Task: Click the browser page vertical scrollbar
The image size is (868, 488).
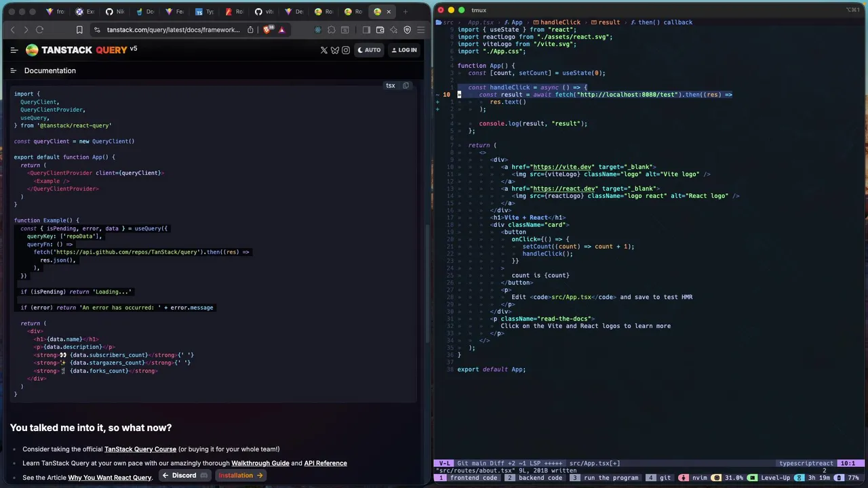Action: pyautogui.click(x=427, y=285)
